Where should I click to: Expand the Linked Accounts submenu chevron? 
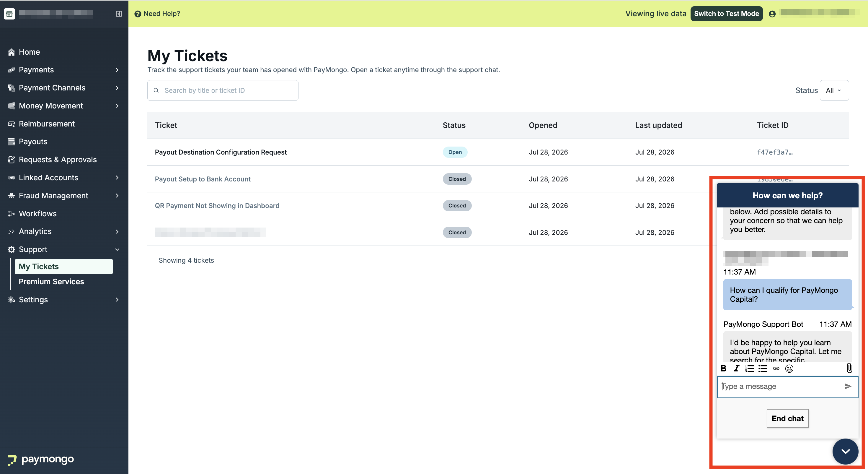pyautogui.click(x=117, y=178)
